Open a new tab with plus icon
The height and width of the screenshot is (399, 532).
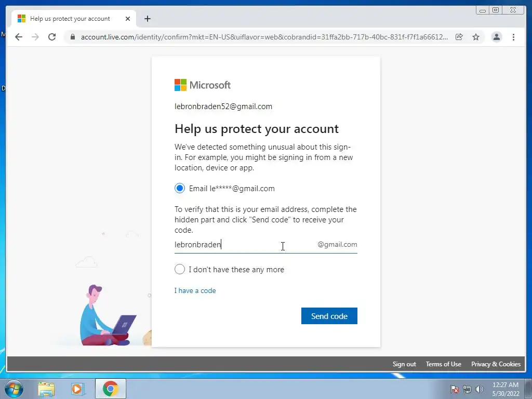click(x=147, y=19)
